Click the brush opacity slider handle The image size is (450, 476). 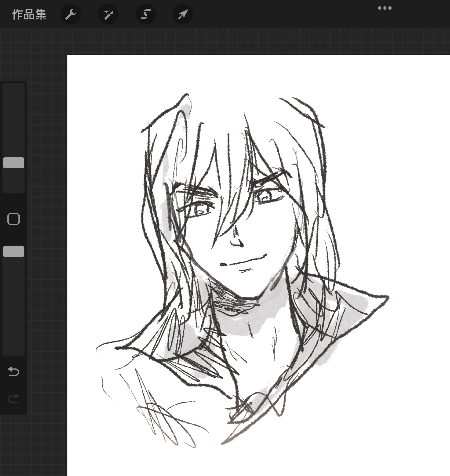pos(14,252)
